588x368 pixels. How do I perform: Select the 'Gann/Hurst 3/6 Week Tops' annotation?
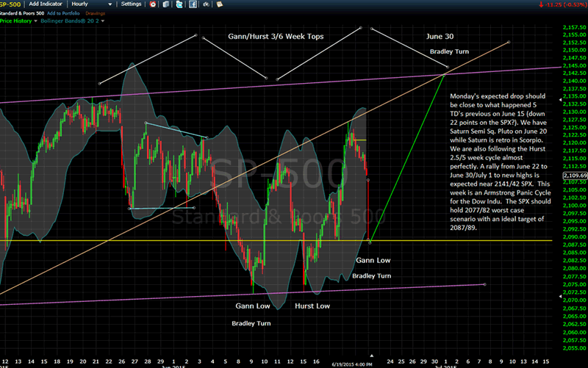[276, 36]
